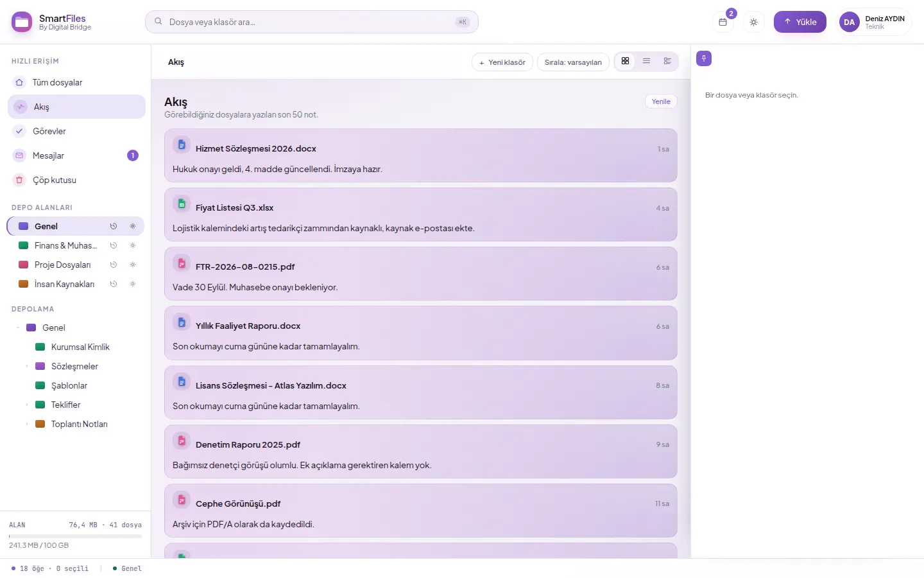Open the calendar icon with badge 2
Screen dimensions: 924x578
coord(723,22)
